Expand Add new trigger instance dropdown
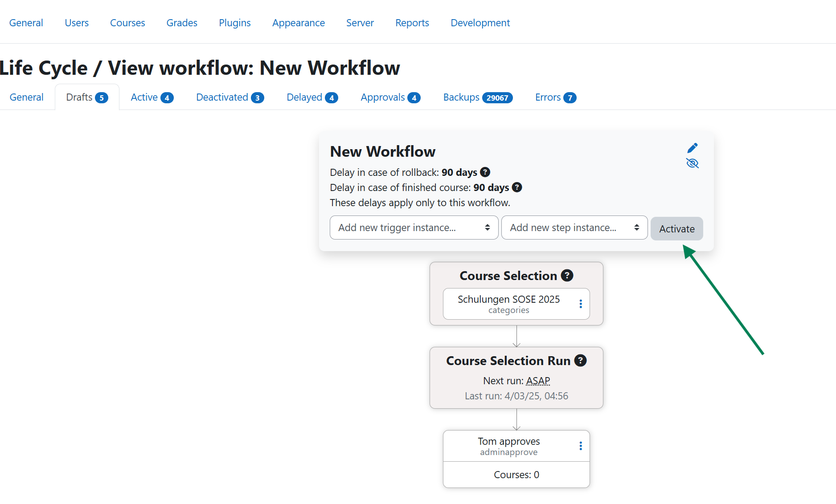 [414, 228]
